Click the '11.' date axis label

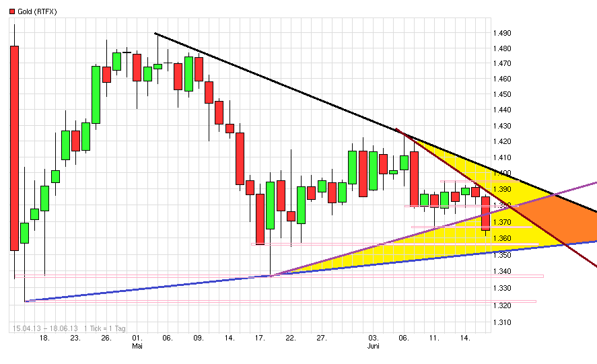coord(435,337)
